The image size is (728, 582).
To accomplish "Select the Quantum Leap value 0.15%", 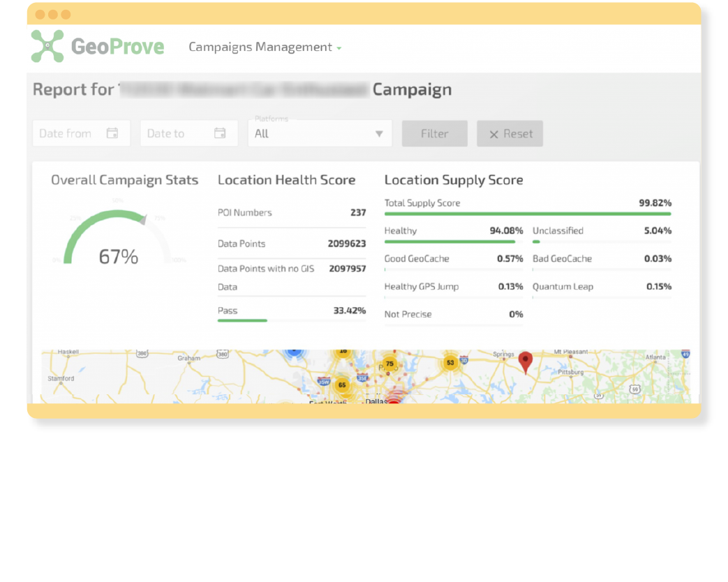I will tap(659, 286).
